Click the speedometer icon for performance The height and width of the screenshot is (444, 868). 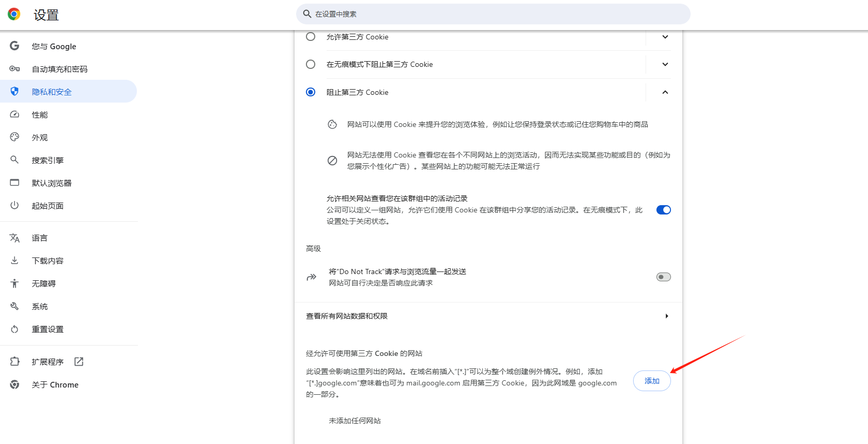pyautogui.click(x=15, y=114)
